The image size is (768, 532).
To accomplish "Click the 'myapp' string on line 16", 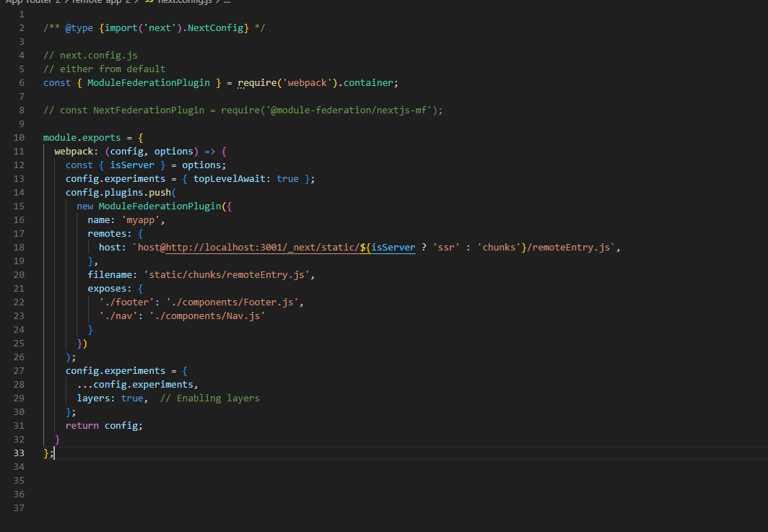I will coord(140,220).
